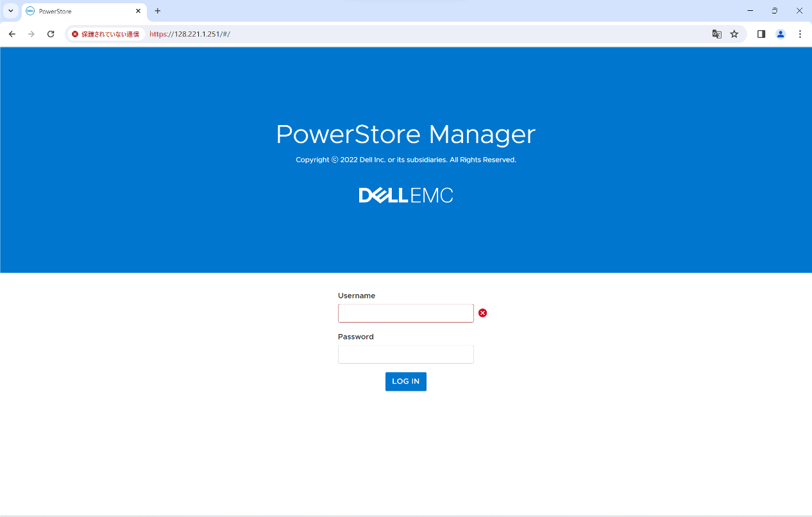This screenshot has width=812, height=517.
Task: Click the PowerStore Manager heading
Action: (x=405, y=135)
